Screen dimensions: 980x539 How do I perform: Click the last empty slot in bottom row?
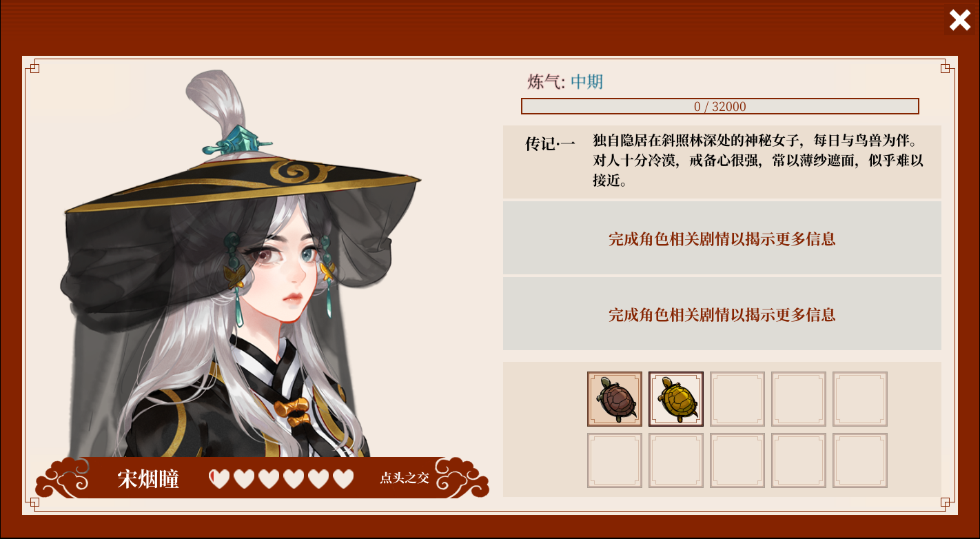[860, 460]
